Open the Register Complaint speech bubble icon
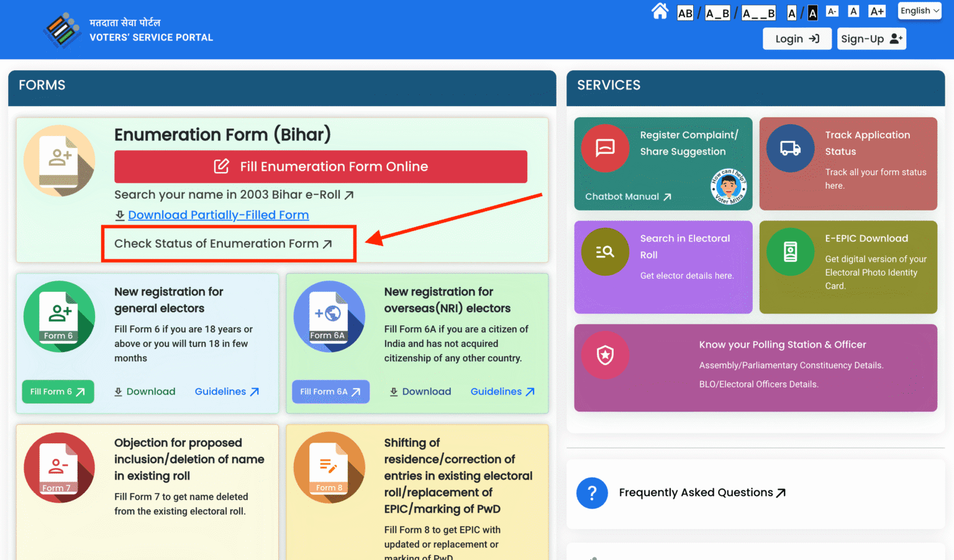 [604, 148]
